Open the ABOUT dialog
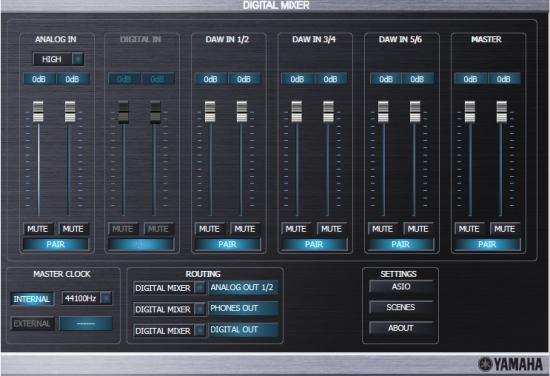550x376 pixels. (x=401, y=328)
